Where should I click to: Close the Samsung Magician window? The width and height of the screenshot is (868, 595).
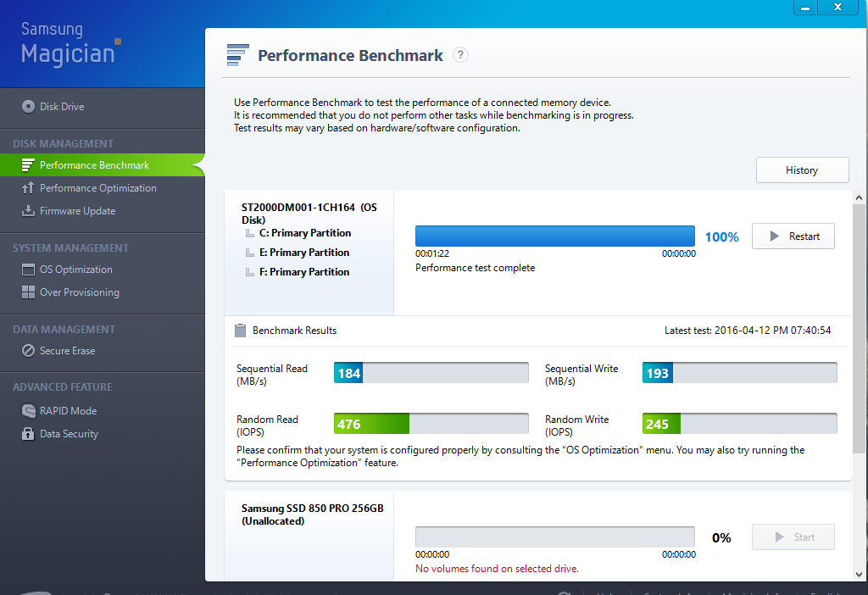(837, 7)
